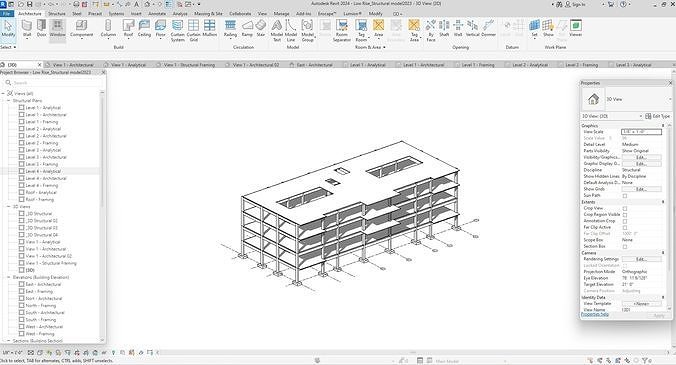Collapse the 3D Views tree node
Screen dimensions: 676x365
pyautogui.click(x=8, y=206)
